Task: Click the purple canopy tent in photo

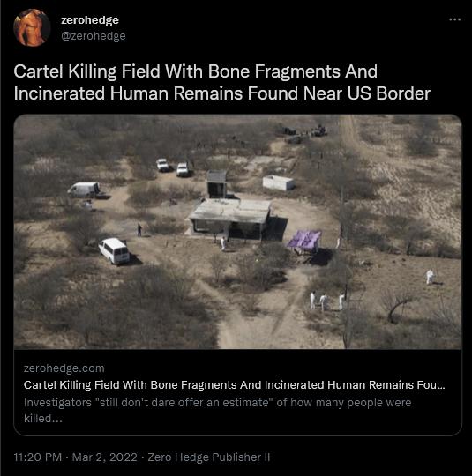Action: (304, 240)
